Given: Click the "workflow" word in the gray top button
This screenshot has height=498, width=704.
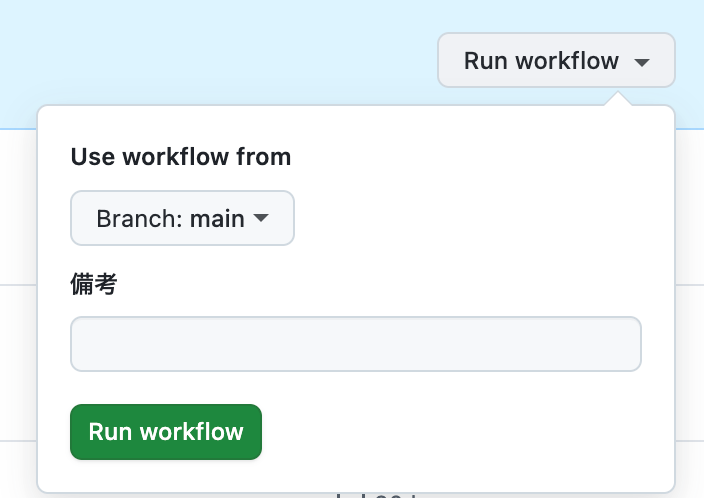Looking at the screenshot, I should [x=567, y=61].
